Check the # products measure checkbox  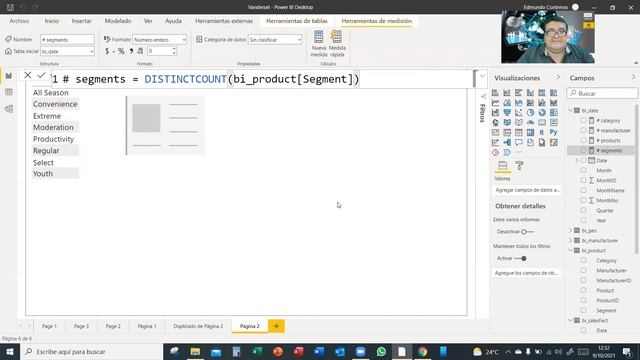[x=583, y=140]
